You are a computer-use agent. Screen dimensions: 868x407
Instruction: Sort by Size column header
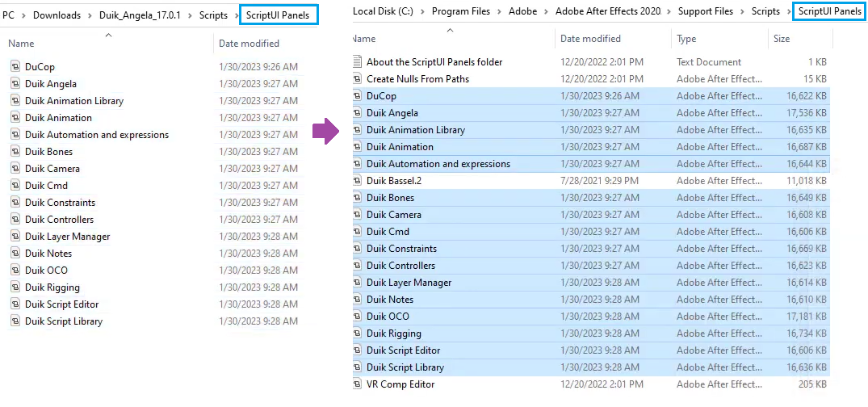782,39
